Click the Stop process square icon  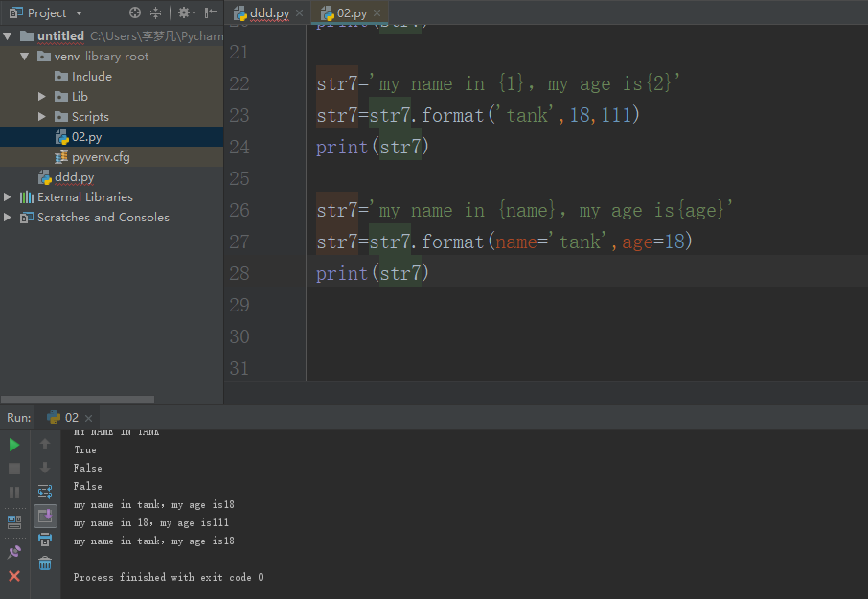[14, 469]
